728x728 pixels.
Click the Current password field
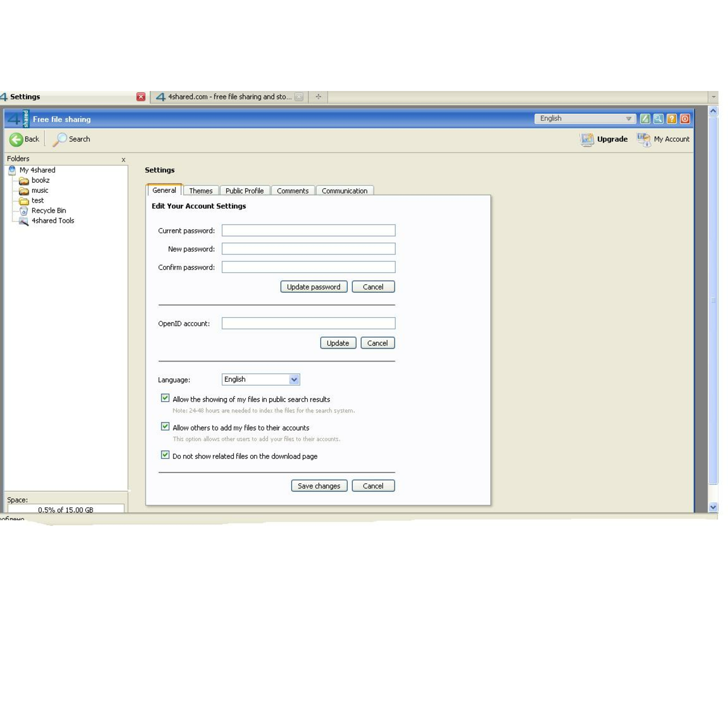pos(308,230)
